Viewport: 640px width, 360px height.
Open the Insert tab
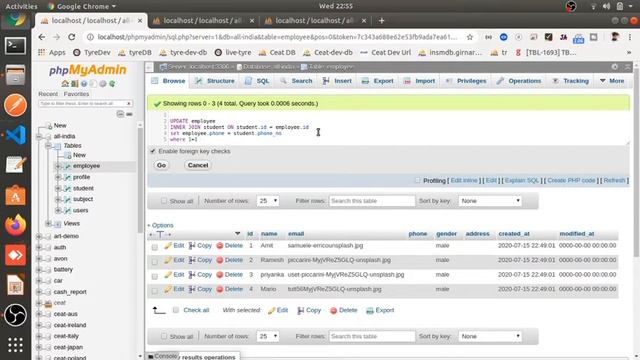click(x=337, y=81)
